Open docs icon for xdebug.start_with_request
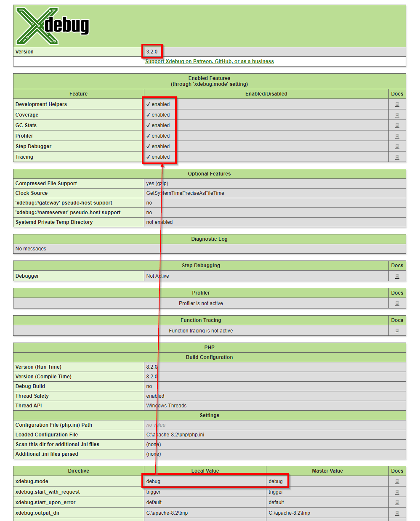 click(397, 492)
